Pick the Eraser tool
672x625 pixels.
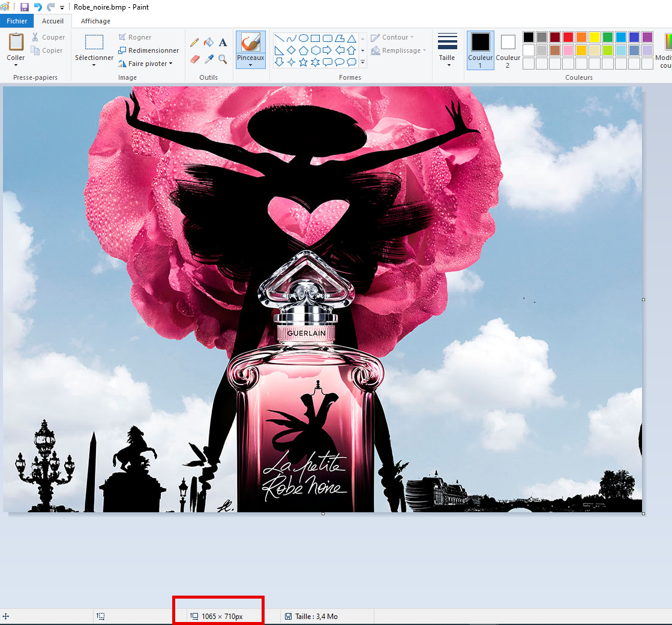tap(194, 59)
